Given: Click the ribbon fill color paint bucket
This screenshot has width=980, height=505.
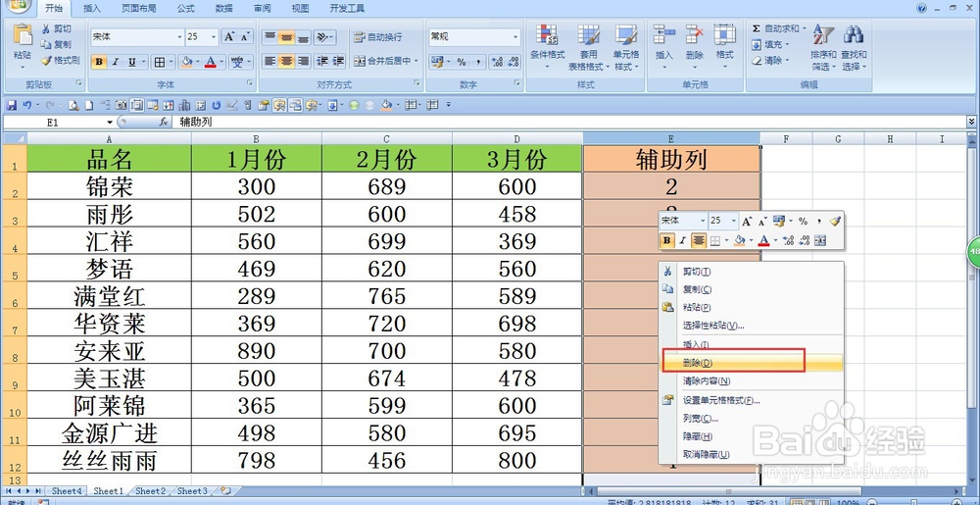Looking at the screenshot, I should 185,62.
